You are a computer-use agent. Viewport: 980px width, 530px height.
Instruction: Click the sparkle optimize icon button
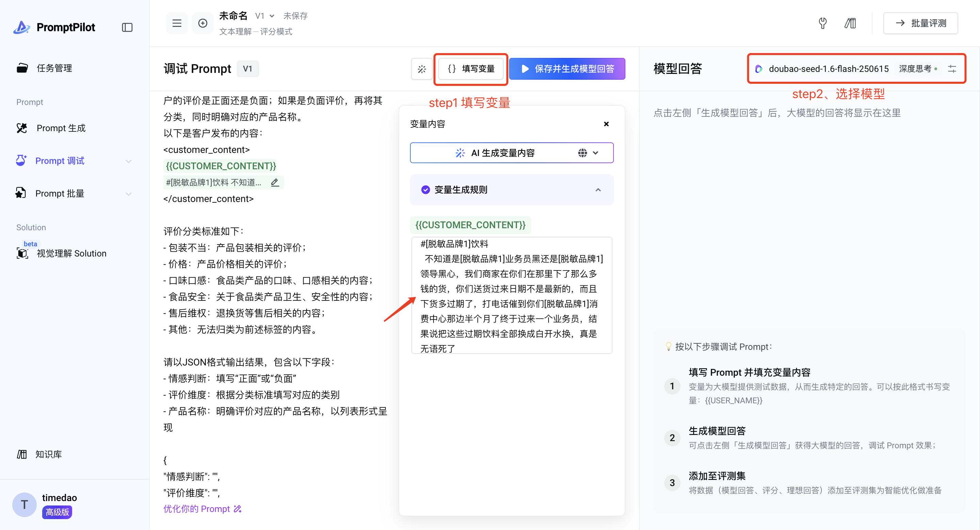422,69
